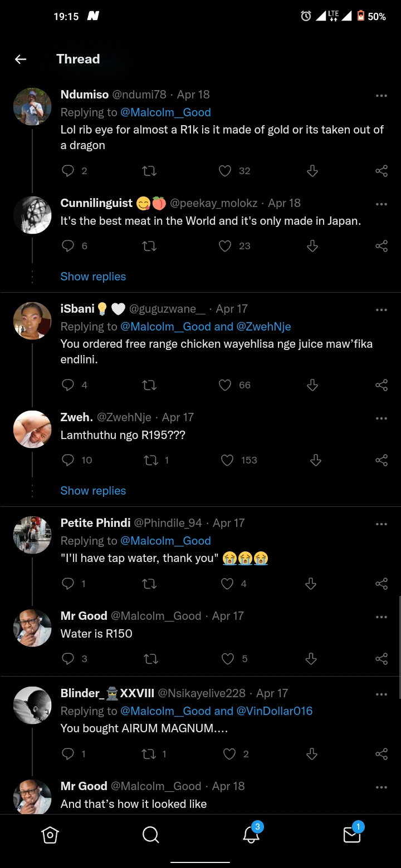Show replies under Cunnilinguist's tweet
Image resolution: width=401 pixels, height=868 pixels.
pyautogui.click(x=93, y=277)
